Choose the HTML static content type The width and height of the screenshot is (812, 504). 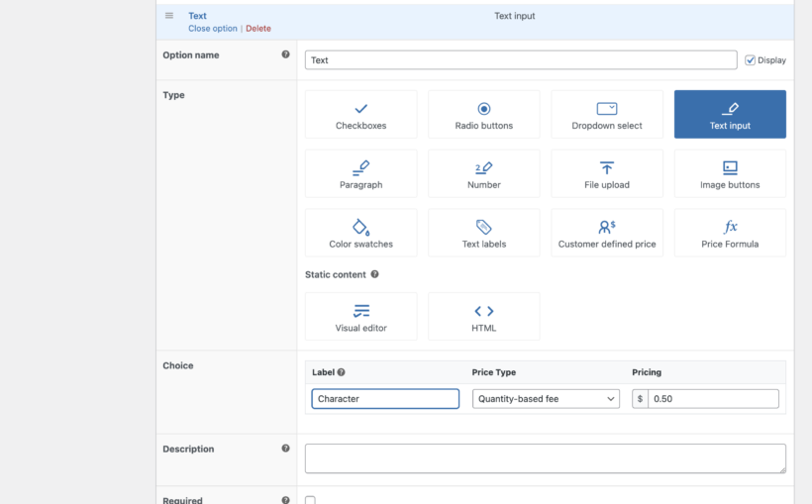click(x=483, y=317)
